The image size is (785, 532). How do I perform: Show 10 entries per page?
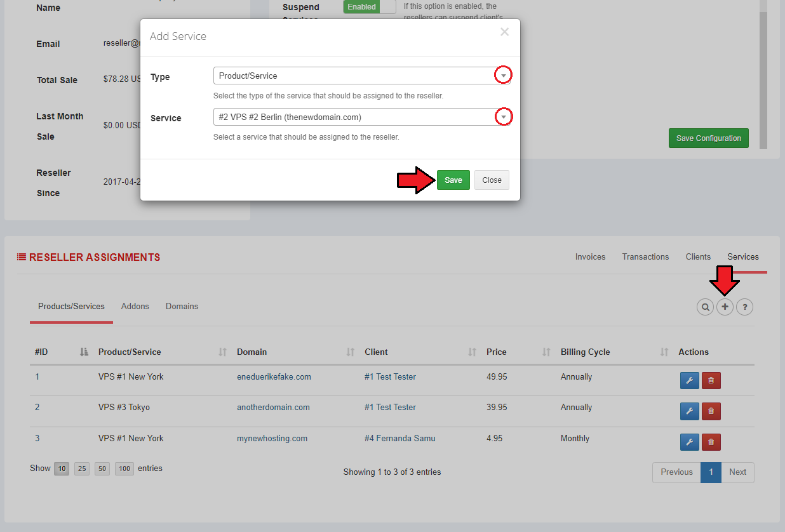tap(62, 469)
